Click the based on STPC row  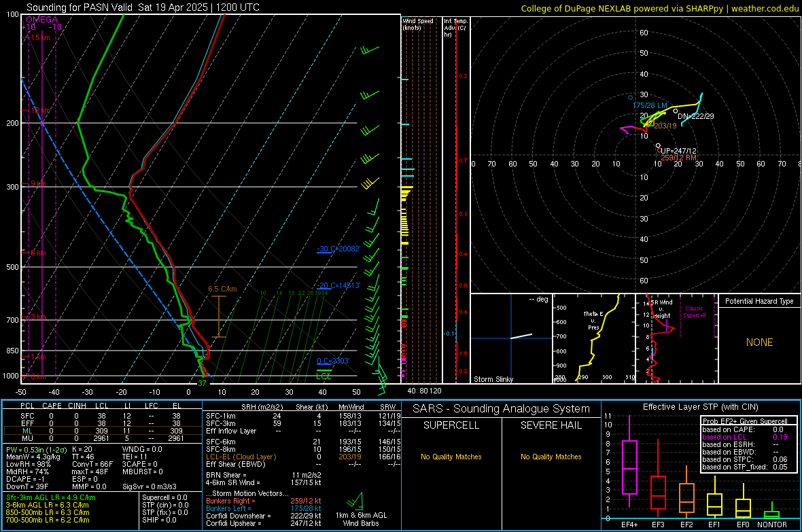tap(745, 459)
